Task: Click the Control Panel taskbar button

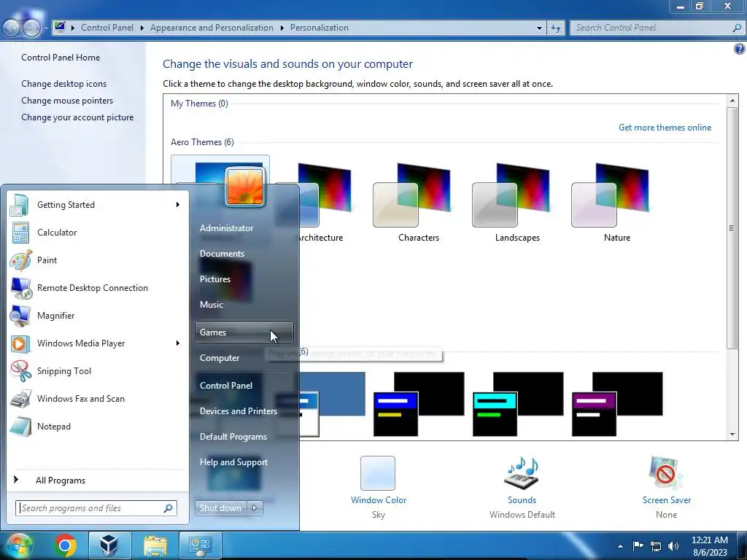Action: 200,545
